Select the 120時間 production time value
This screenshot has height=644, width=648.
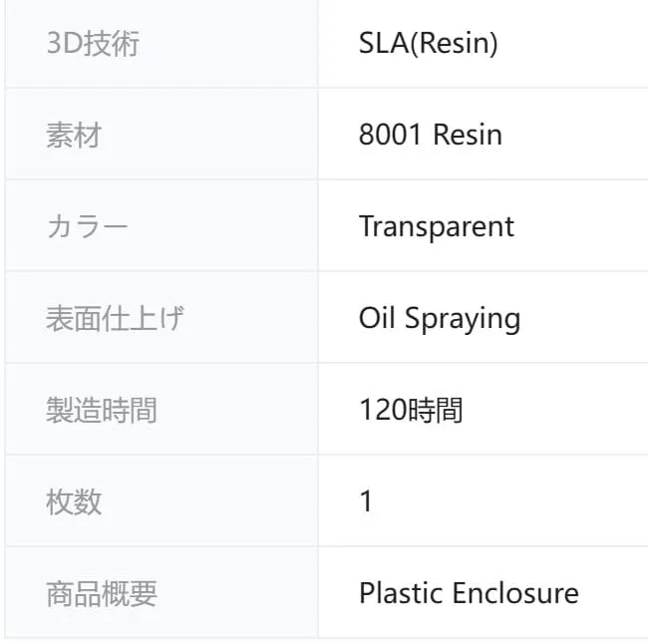tap(410, 410)
